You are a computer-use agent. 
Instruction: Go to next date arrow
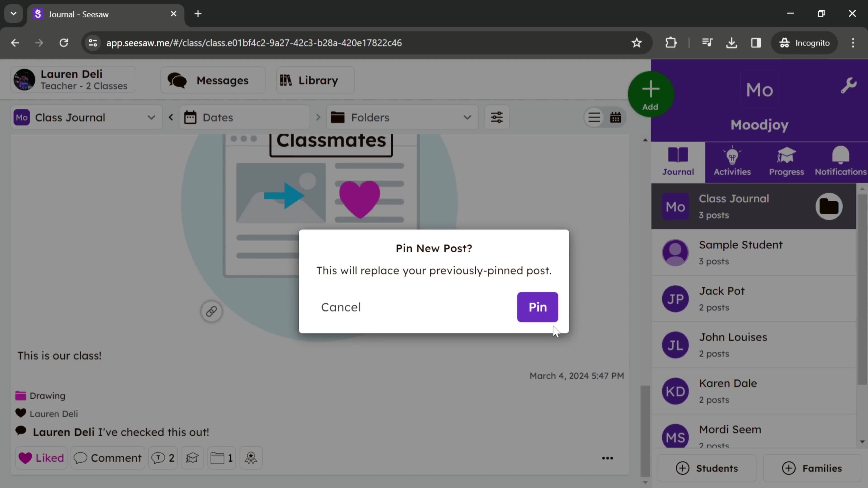click(318, 117)
